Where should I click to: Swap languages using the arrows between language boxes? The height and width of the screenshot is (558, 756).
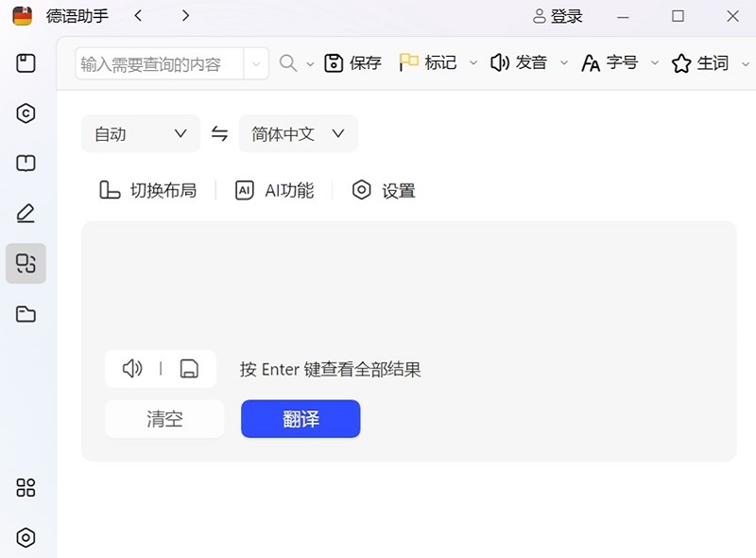click(219, 134)
